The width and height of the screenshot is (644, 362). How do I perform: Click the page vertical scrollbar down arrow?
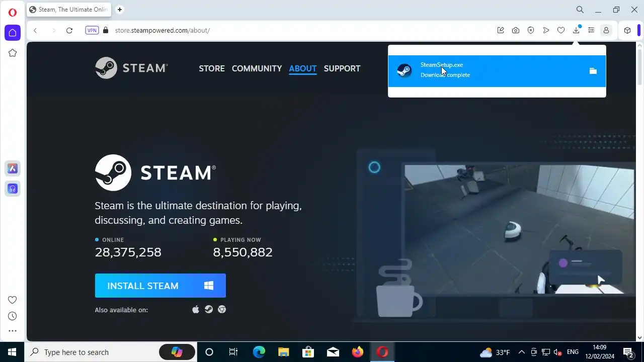639,337
